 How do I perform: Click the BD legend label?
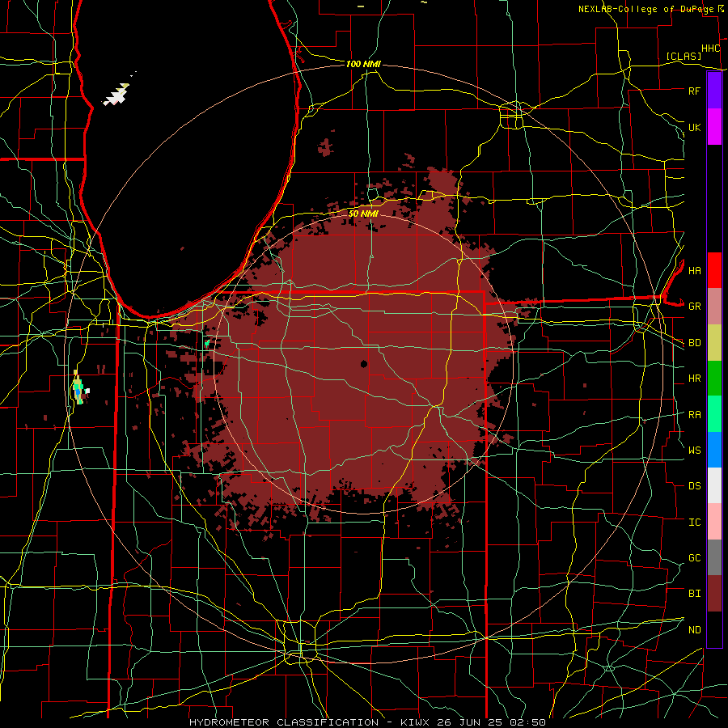(694, 343)
